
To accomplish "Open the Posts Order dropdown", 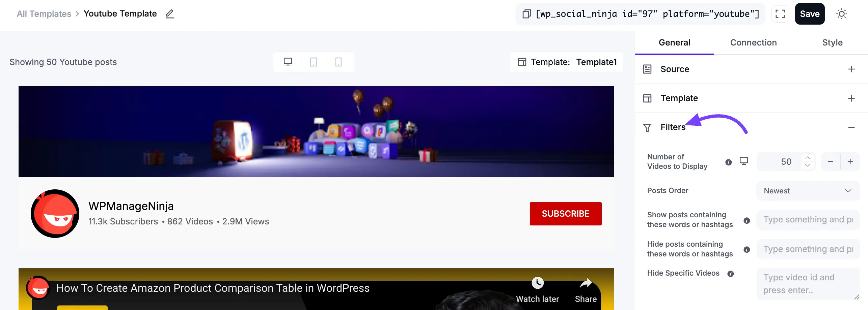I will 808,191.
